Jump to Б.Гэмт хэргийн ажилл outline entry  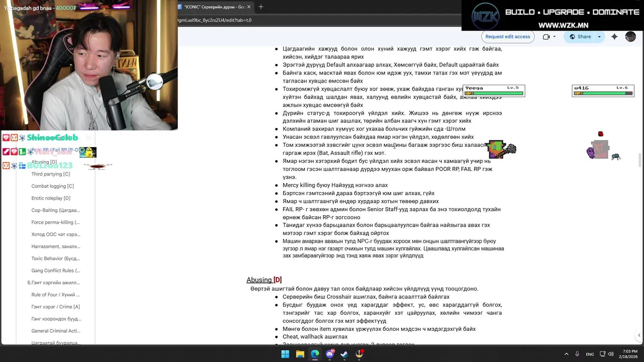(54, 283)
